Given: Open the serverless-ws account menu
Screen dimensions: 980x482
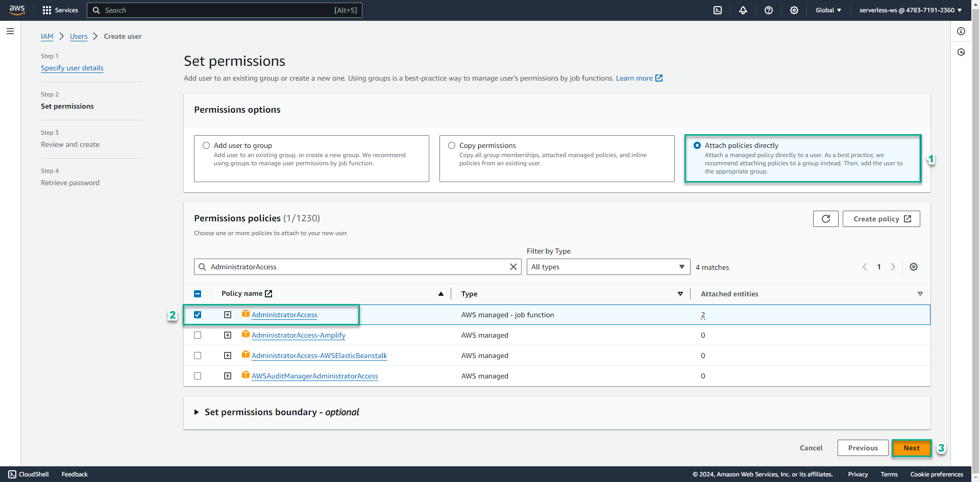Looking at the screenshot, I should coord(911,10).
